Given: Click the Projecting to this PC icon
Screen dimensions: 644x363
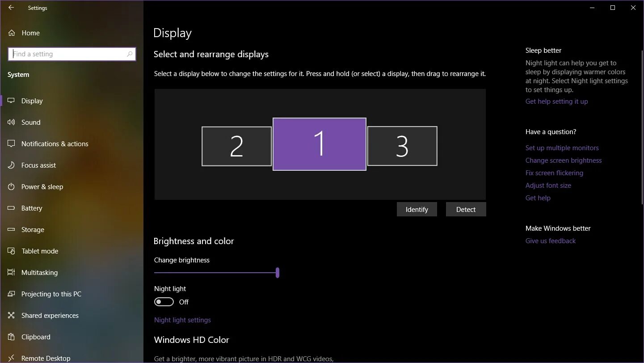Looking at the screenshot, I should click(x=12, y=294).
